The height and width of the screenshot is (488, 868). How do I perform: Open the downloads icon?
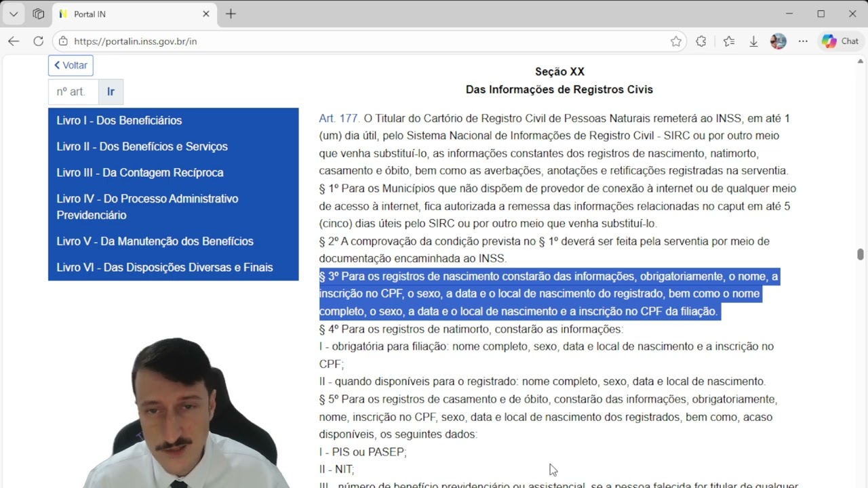coord(753,41)
